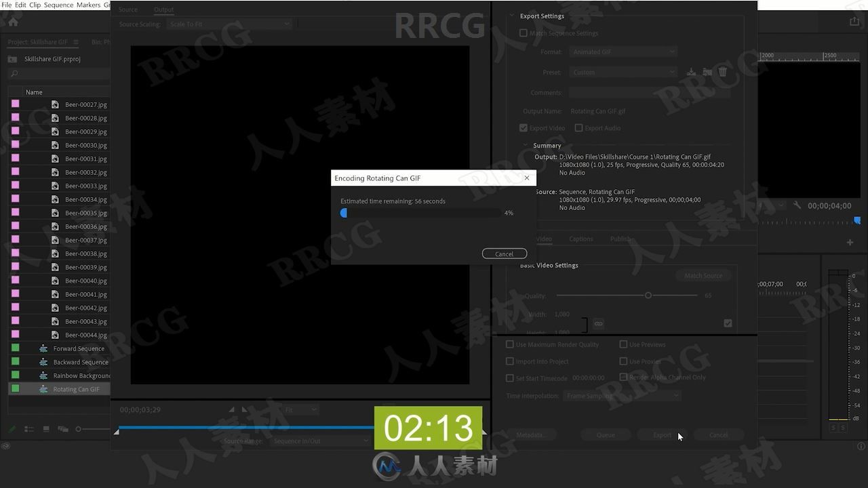868x488 pixels.
Task: Close the Encoding Rotating Can GIF dialog
Action: pos(527,178)
